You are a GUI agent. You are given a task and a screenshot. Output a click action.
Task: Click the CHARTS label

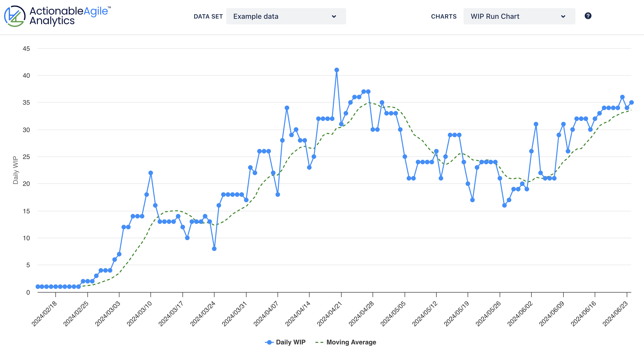(444, 16)
